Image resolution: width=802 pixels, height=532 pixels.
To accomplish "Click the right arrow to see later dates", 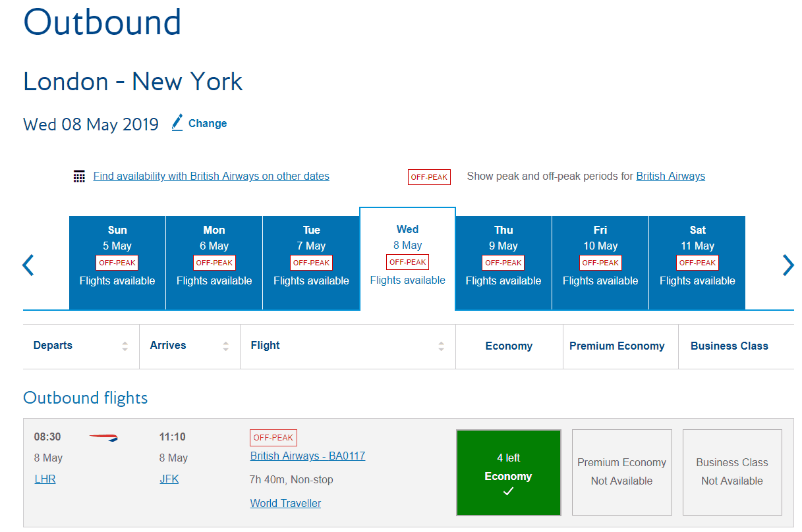I will click(788, 264).
